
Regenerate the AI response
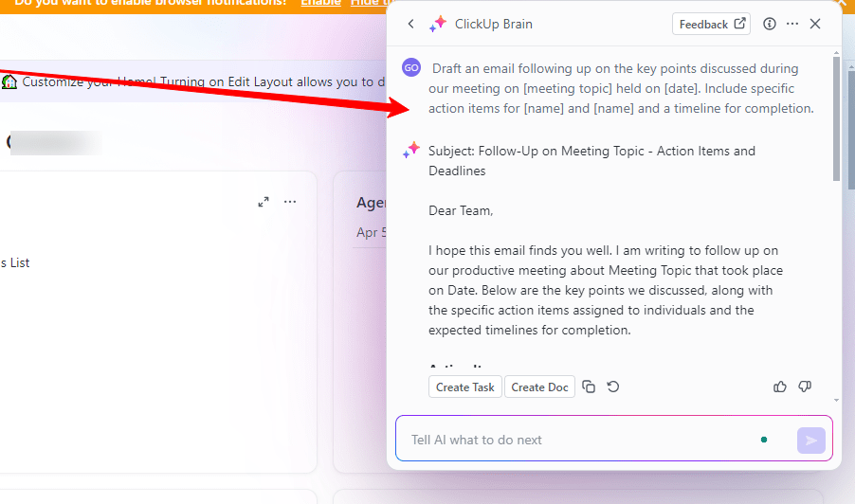613,387
